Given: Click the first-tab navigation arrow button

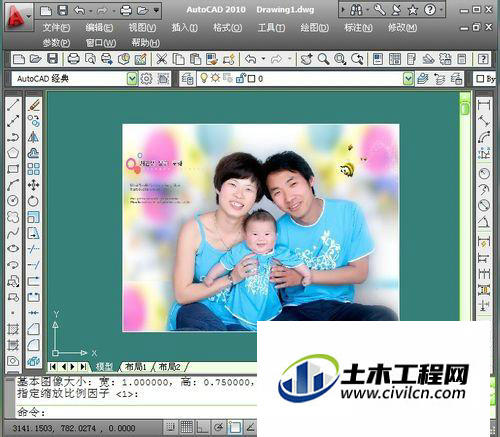Looking at the screenshot, I should click(x=53, y=367).
